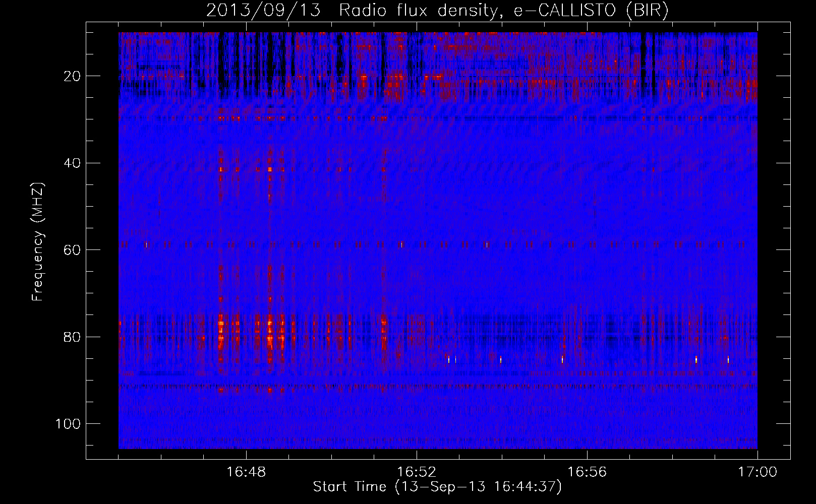This screenshot has height=504, width=816.
Task: Click the '16:48' time tick label
Action: [x=246, y=472]
